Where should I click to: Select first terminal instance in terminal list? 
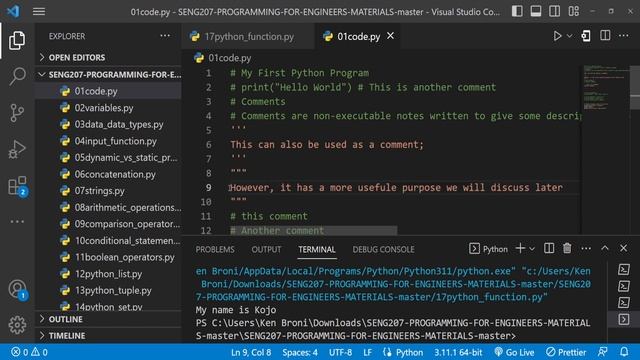click(624, 269)
